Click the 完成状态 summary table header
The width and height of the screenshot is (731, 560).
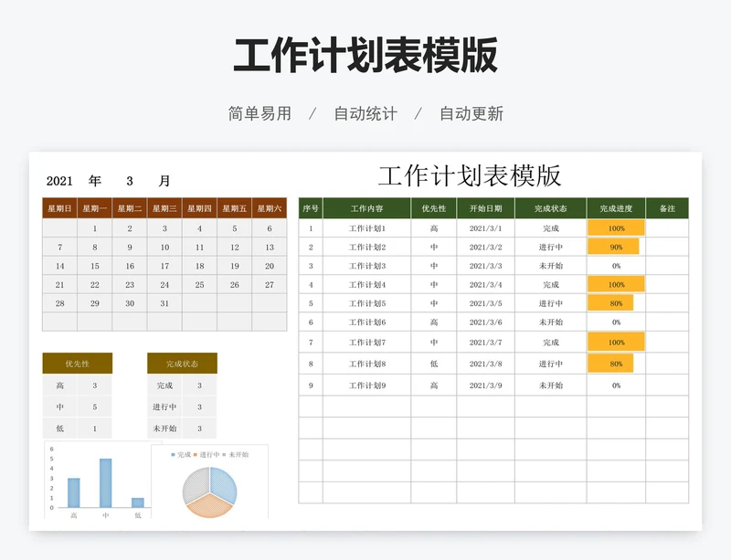[x=182, y=364]
